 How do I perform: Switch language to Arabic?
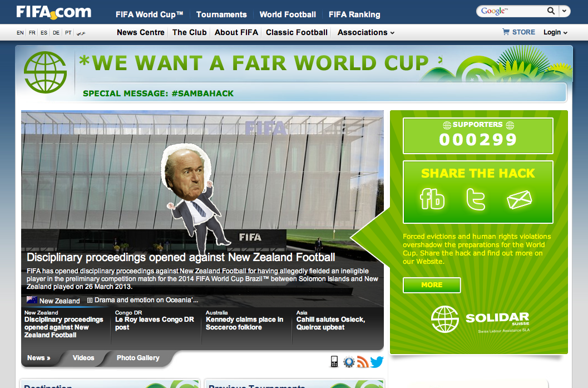tap(81, 33)
